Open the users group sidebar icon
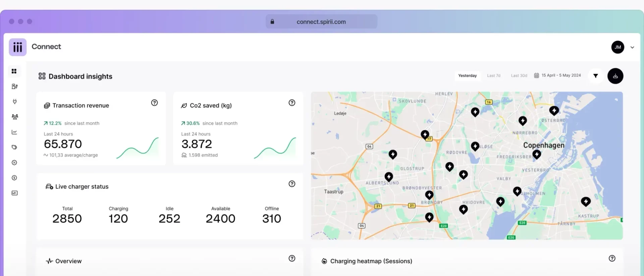 14,117
